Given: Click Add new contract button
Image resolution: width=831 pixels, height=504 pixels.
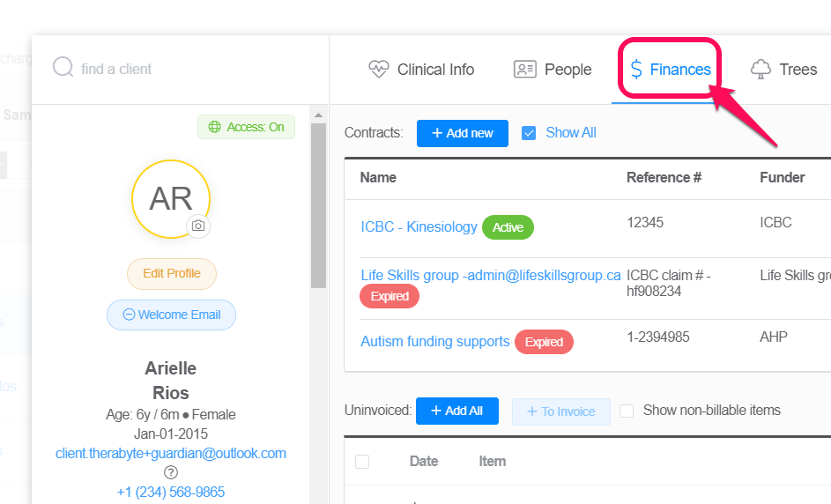Looking at the screenshot, I should tap(462, 133).
